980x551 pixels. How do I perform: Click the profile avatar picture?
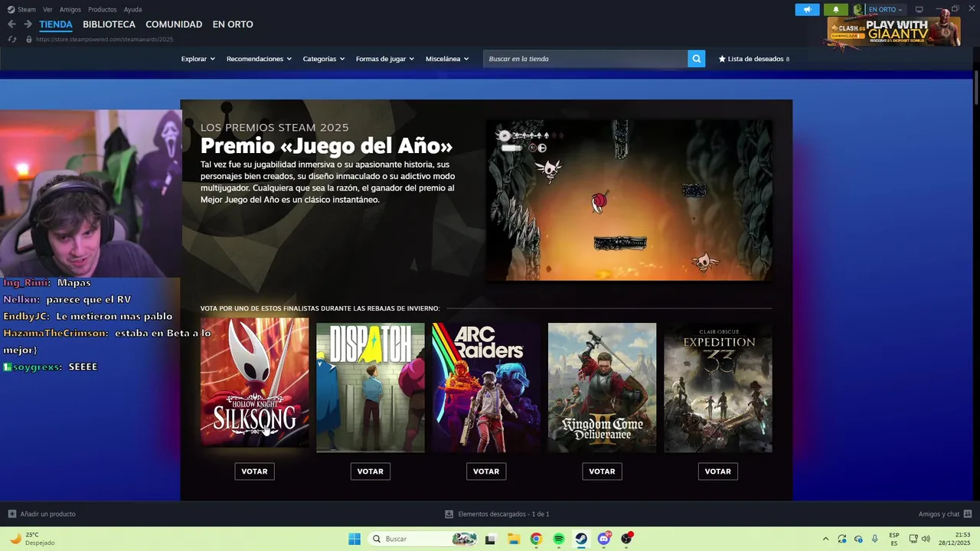858,9
